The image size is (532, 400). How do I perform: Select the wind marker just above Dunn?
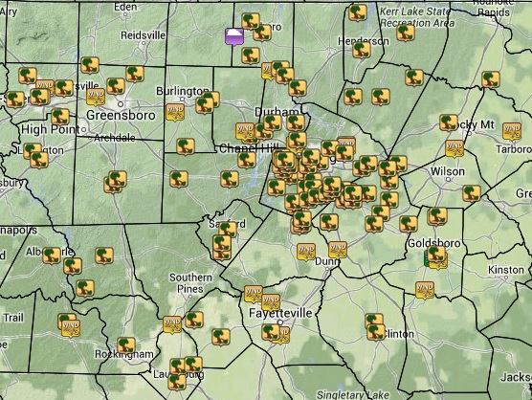tap(338, 250)
